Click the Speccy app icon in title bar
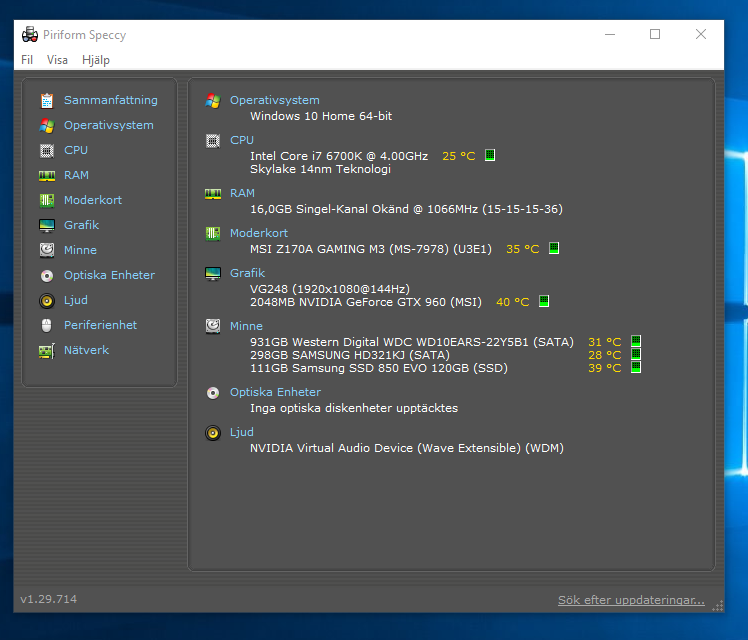This screenshot has width=748, height=640. 30,34
